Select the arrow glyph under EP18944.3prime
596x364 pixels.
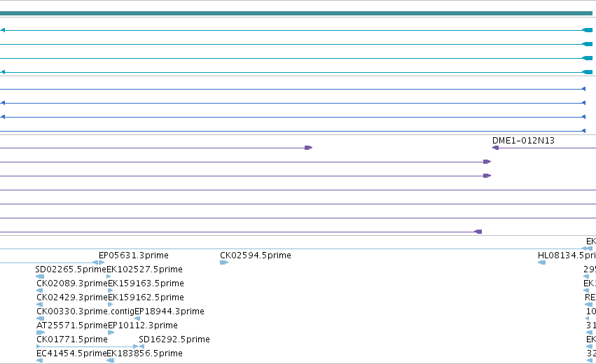pyautogui.click(x=137, y=318)
